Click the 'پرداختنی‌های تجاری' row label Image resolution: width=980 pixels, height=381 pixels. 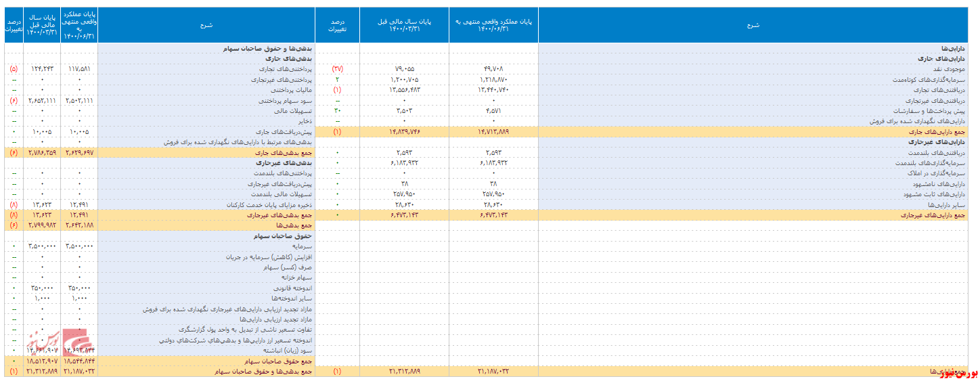pyautogui.click(x=284, y=69)
